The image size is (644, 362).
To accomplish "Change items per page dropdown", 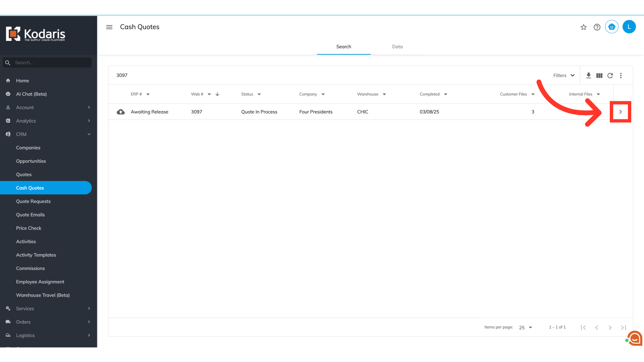I will point(526,327).
